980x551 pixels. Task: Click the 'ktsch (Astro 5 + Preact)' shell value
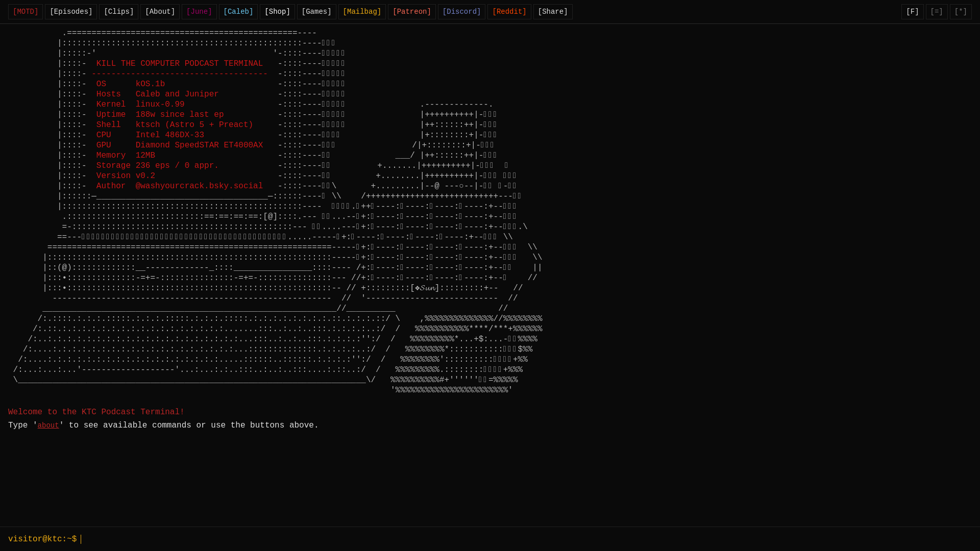tap(194, 125)
